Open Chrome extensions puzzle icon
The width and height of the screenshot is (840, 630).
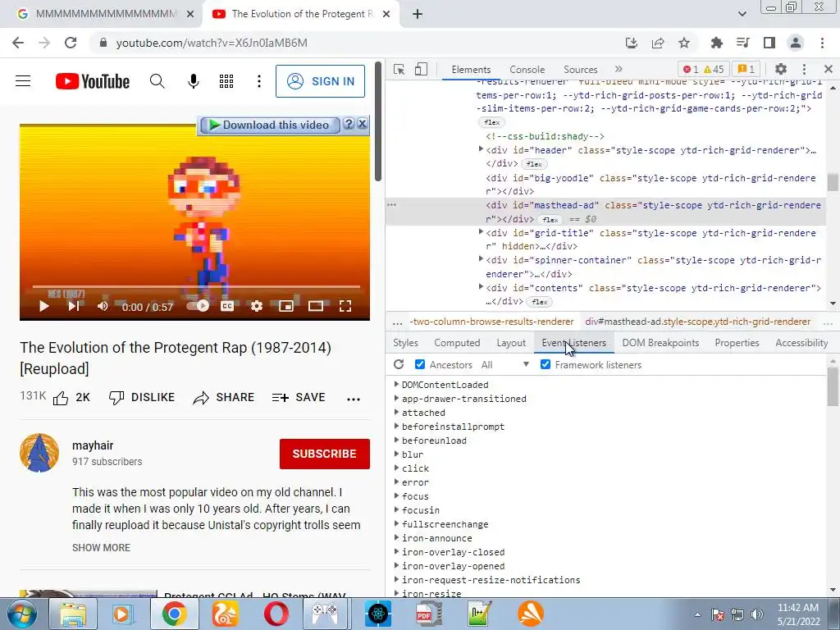tap(716, 43)
